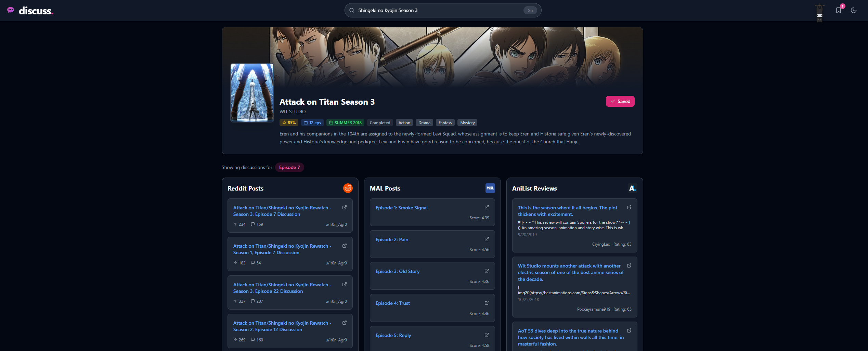Open the Completed status filter
Viewport: 868px width, 351px height.
[x=380, y=122]
